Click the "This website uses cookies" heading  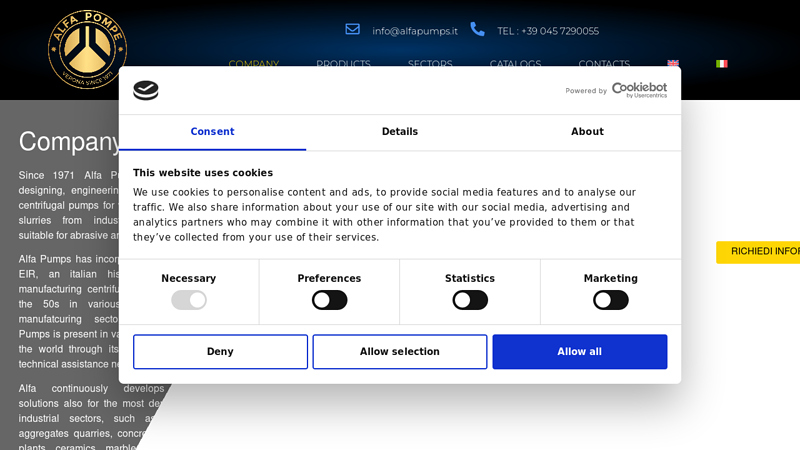pos(203,173)
